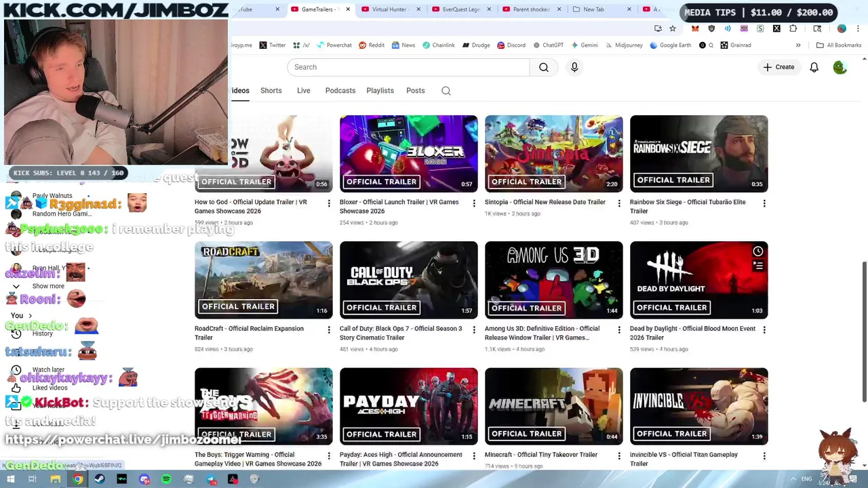Close the GameTrailers browser tab
This screenshot has width=868, height=488.
pos(348,9)
